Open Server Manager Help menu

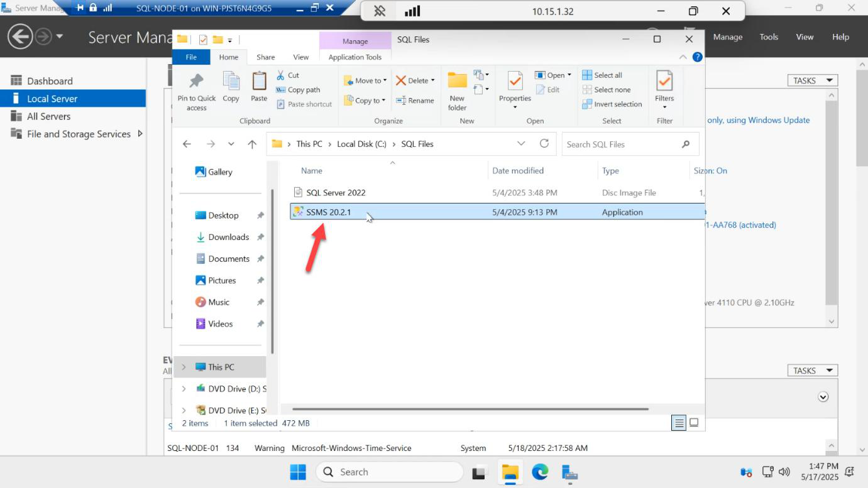click(x=840, y=37)
